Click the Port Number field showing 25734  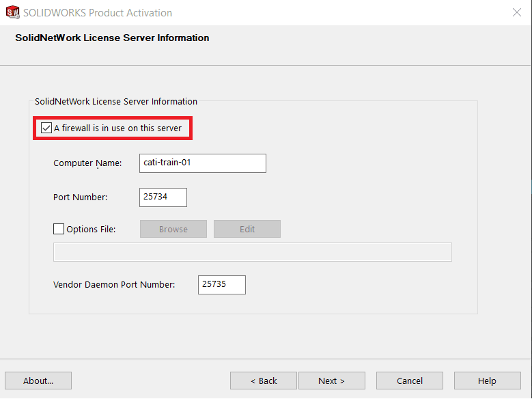[x=163, y=197]
